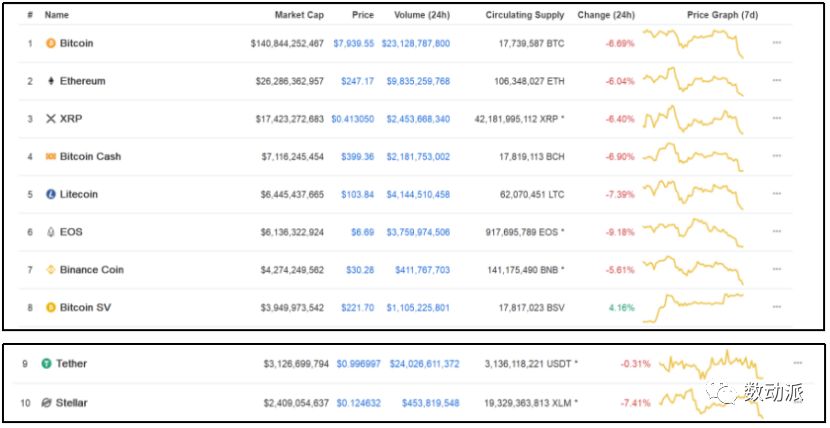
Task: Click Ethereum price $247.17
Action: pos(357,81)
